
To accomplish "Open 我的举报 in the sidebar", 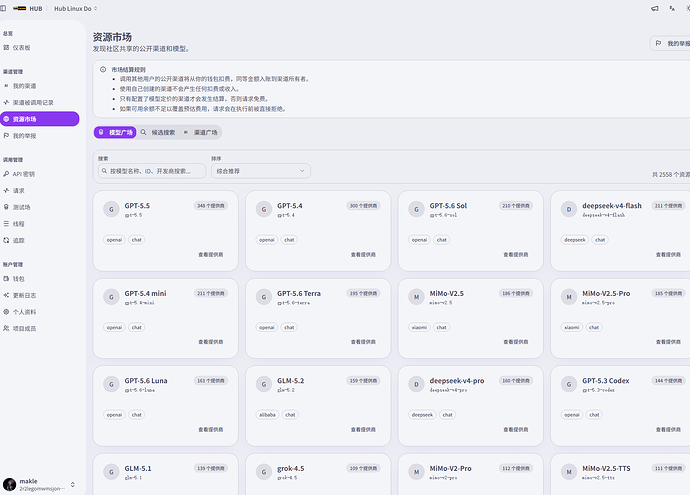I will click(x=39, y=136).
